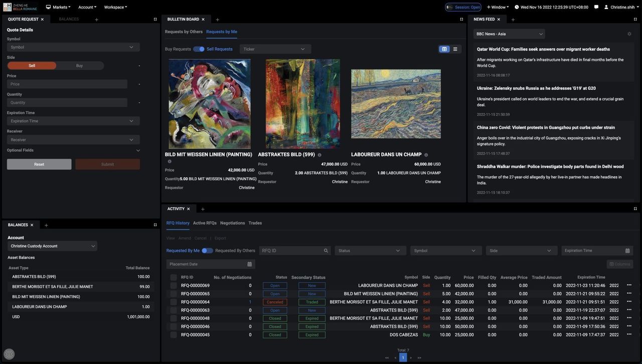Close the News Feed tab

499,20
